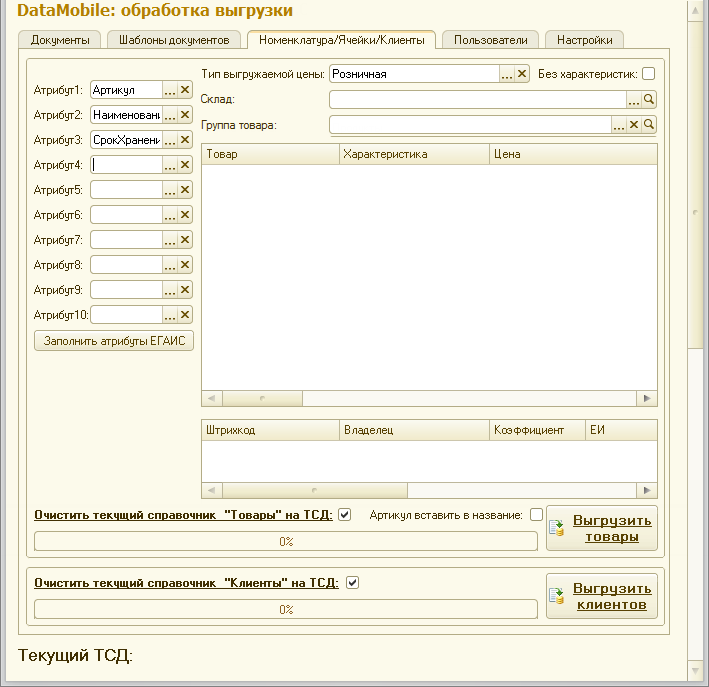This screenshot has height=687, width=709.
Task: Clear the Атрибут7 field with X
Action: pos(185,240)
